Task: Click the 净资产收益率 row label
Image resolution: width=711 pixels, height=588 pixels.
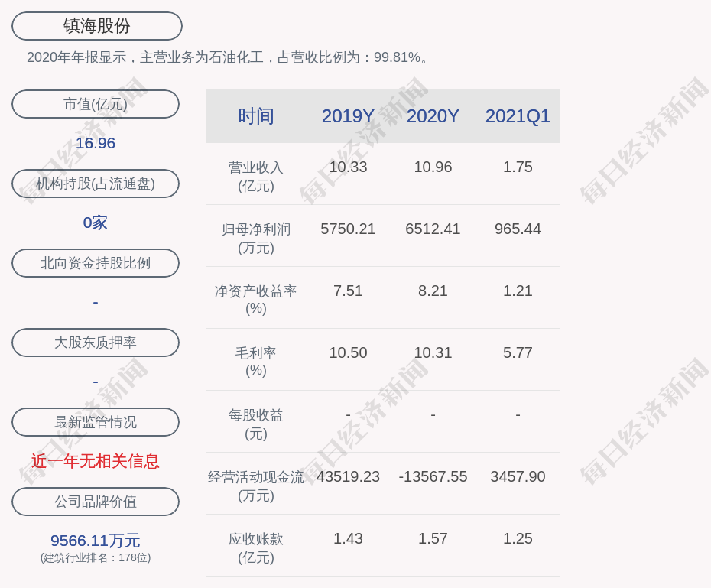Action: pyautogui.click(x=256, y=291)
